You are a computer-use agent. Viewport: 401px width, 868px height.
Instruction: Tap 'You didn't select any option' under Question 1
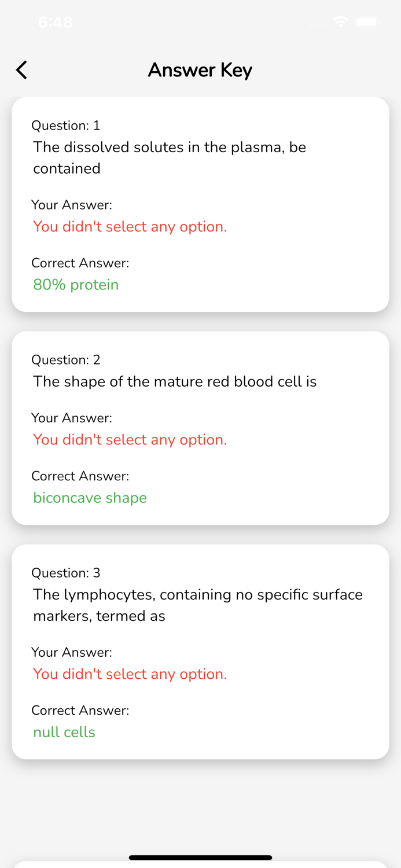click(x=130, y=226)
